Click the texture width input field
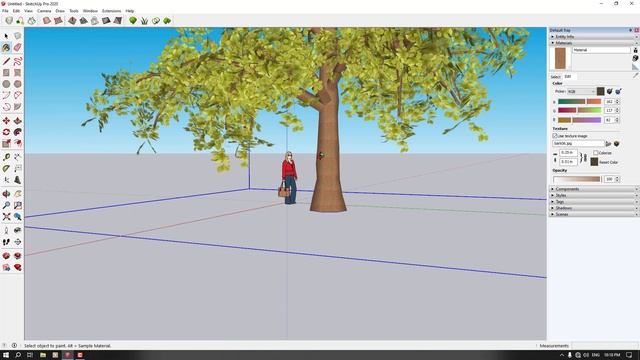The image size is (640, 360). point(568,153)
